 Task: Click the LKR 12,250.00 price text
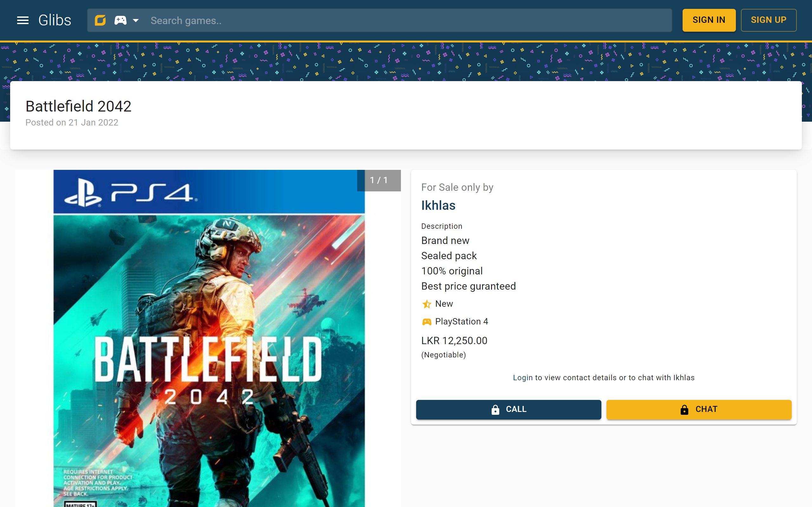coord(454,341)
